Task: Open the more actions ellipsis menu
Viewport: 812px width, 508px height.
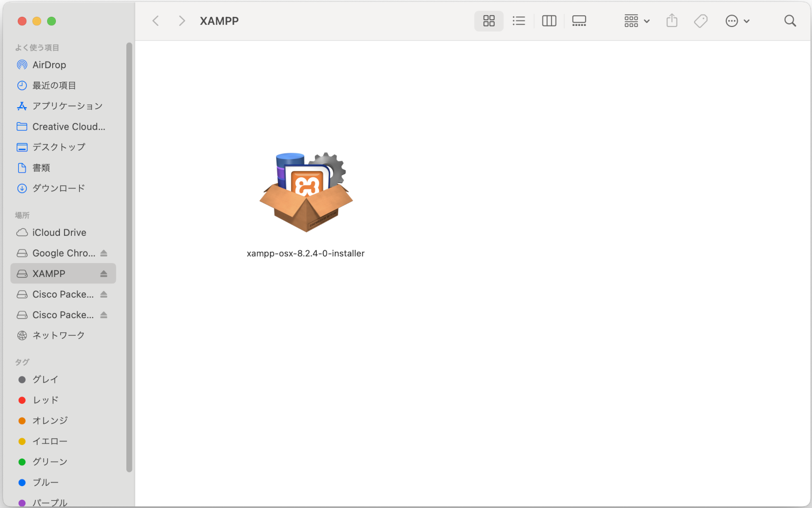Action: (x=737, y=21)
